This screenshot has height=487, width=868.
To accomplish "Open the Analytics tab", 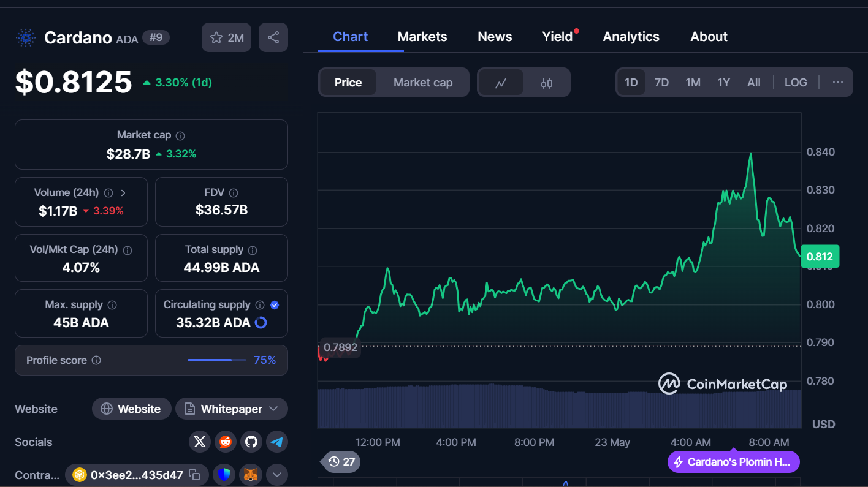I will coord(631,37).
